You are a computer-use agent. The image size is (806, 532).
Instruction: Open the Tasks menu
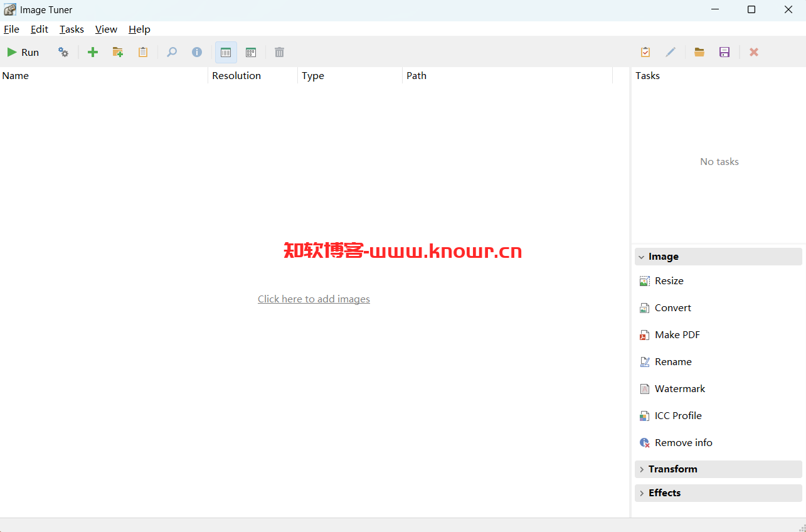pos(72,29)
